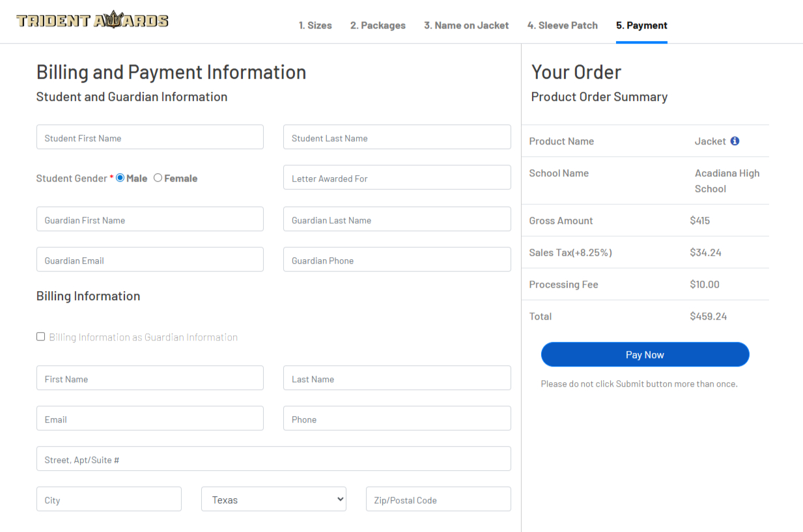Focus the City field
Screen dimensions: 803x532
[x=109, y=499]
